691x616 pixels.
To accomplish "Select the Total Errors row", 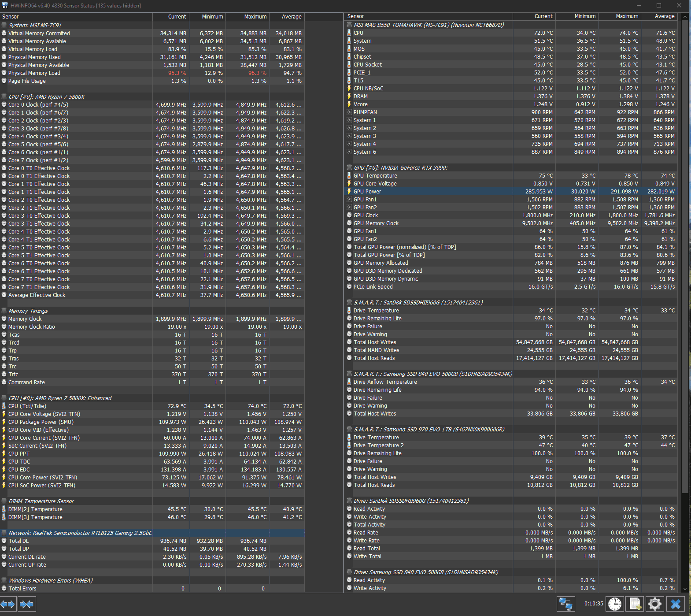I will 152,588.
